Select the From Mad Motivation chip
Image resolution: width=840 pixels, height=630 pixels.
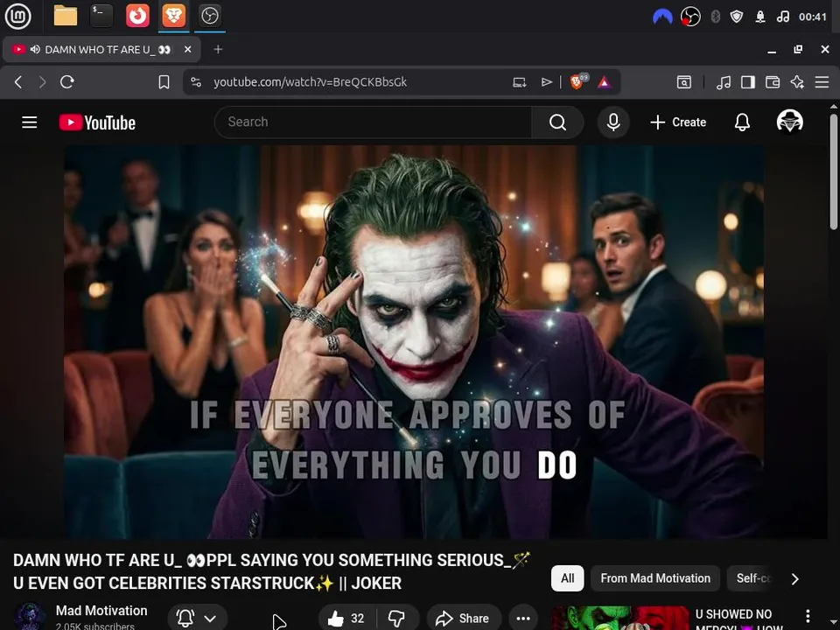point(655,578)
